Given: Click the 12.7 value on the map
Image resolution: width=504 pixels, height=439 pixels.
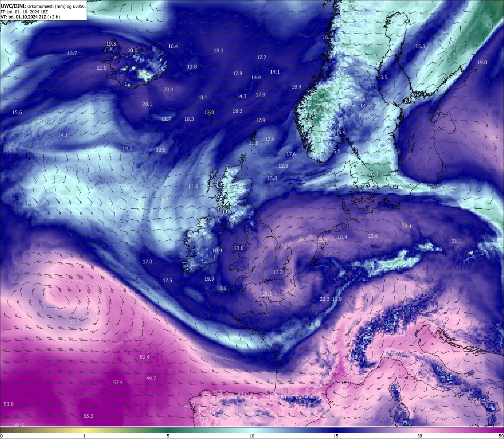Looking at the screenshot, I should pos(166,119).
